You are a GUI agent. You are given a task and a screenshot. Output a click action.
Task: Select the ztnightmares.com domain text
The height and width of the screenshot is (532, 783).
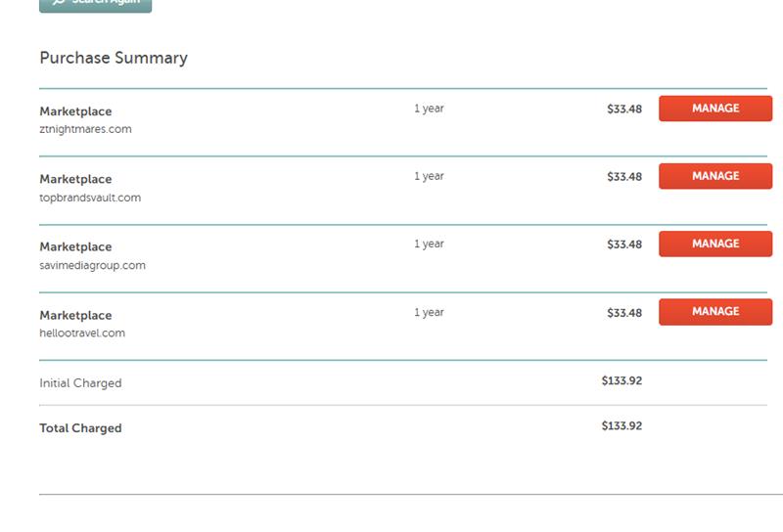pyautogui.click(x=85, y=129)
